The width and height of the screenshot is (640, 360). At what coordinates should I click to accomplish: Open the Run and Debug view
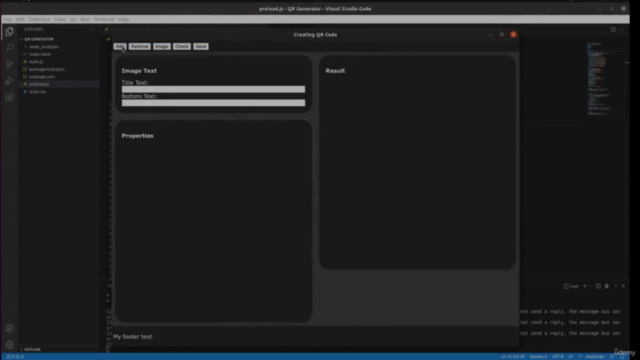pyautogui.click(x=9, y=80)
